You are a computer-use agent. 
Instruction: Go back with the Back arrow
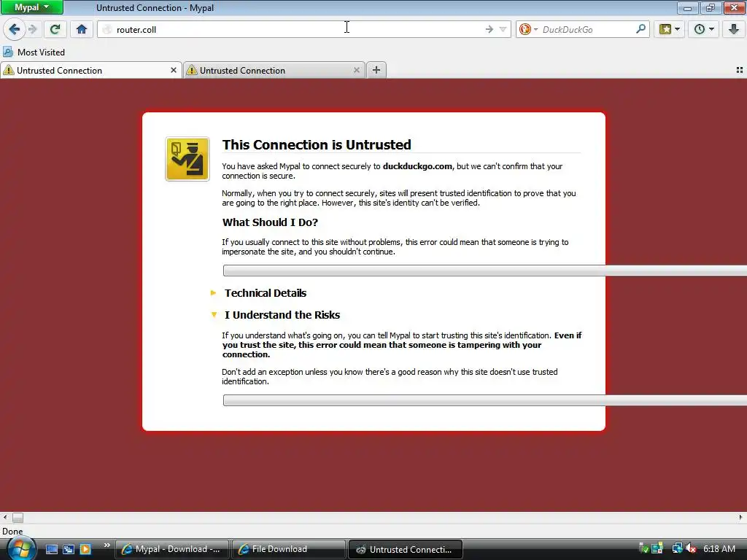click(15, 29)
